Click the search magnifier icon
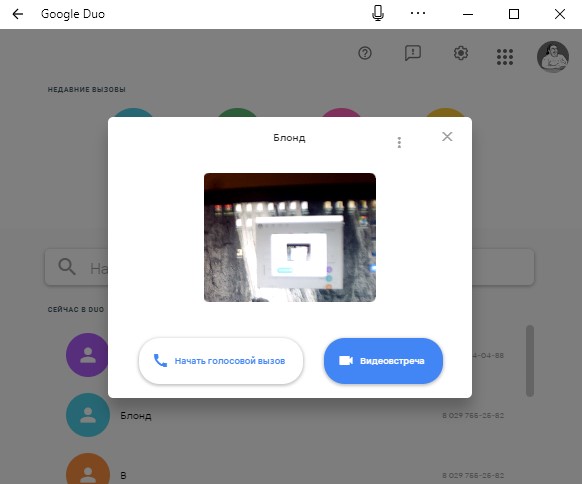The width and height of the screenshot is (582, 484). [67, 266]
